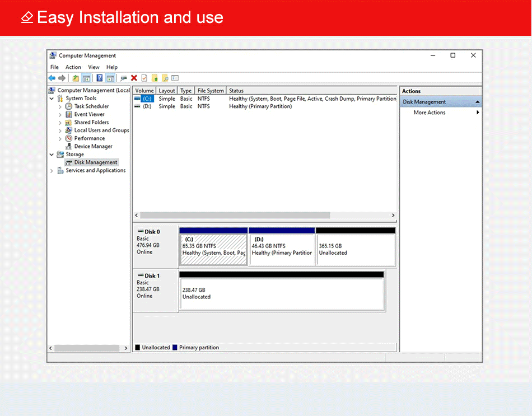This screenshot has width=532, height=416.
Task: Click the Up one level folder icon
Action: pos(76,78)
